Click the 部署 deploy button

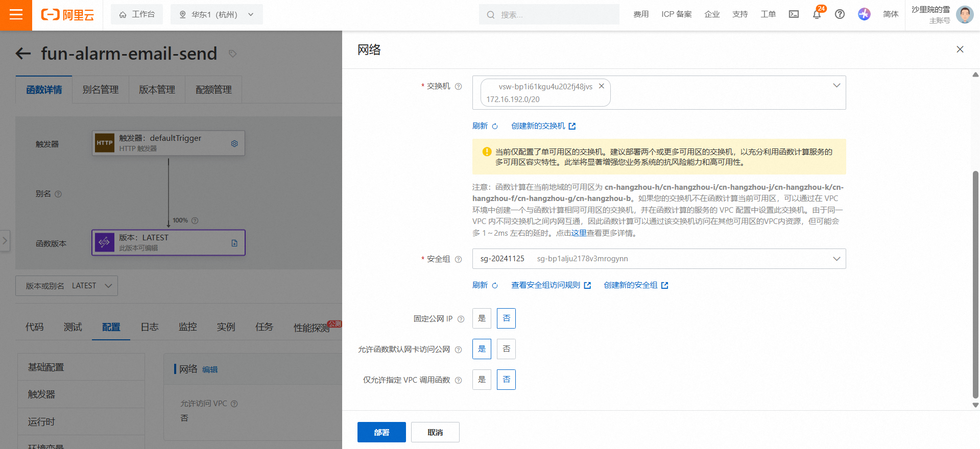click(x=381, y=432)
